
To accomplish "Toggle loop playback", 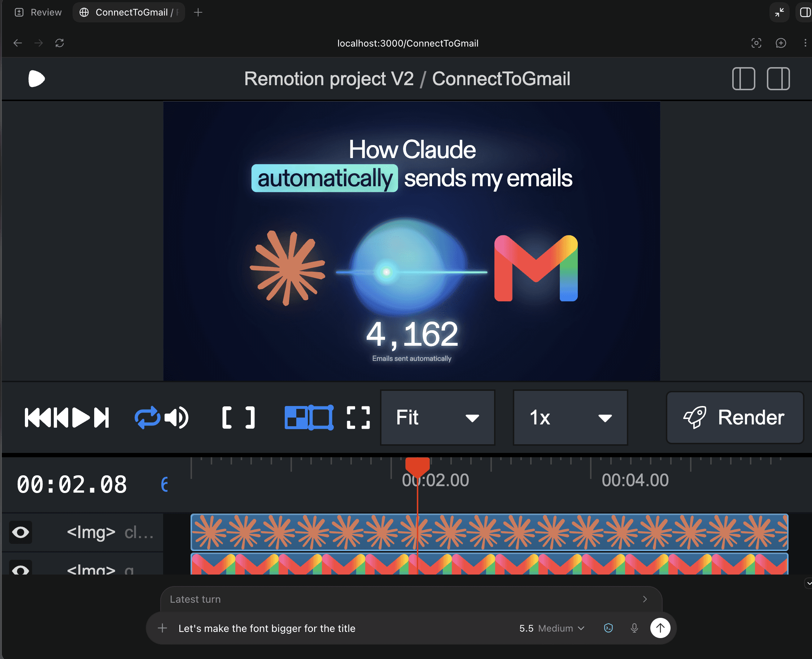I will click(x=147, y=418).
